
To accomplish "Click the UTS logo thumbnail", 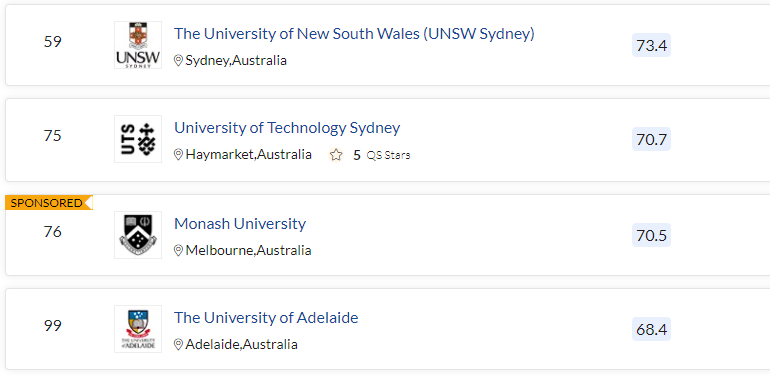I will (x=138, y=139).
